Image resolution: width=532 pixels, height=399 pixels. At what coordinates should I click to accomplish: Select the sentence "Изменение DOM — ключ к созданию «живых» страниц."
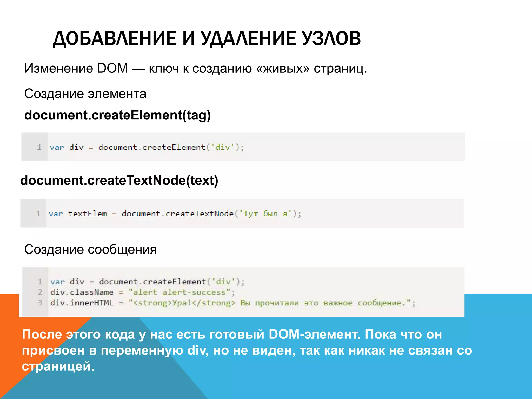[196, 68]
